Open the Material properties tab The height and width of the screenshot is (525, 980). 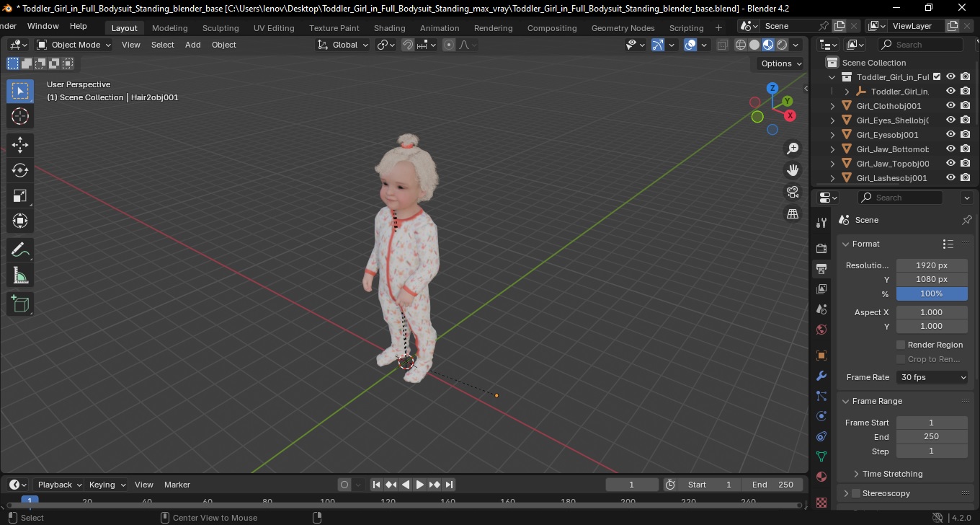tap(821, 477)
